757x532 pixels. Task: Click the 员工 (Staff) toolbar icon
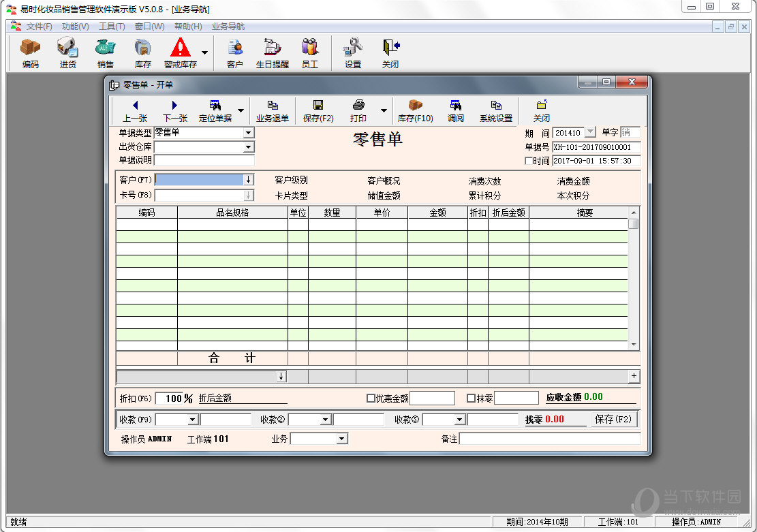point(309,52)
